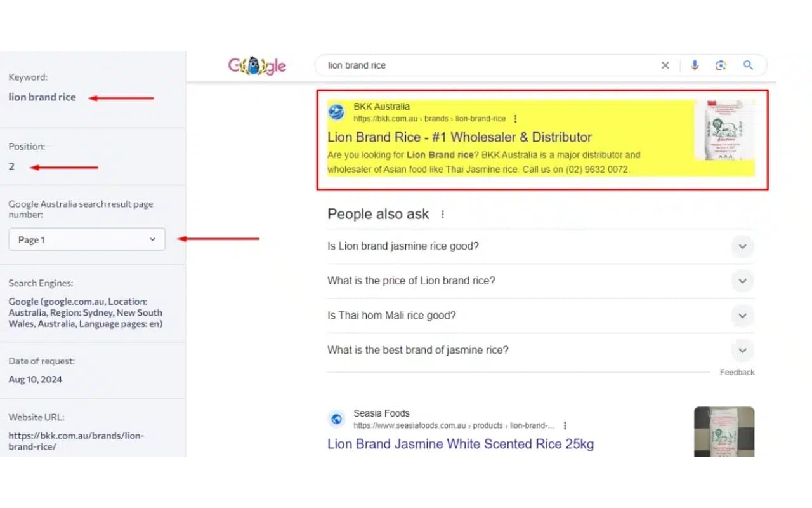Click the BKK Australia site favicon
Viewport: 812px width, 508px height.
[x=336, y=112]
